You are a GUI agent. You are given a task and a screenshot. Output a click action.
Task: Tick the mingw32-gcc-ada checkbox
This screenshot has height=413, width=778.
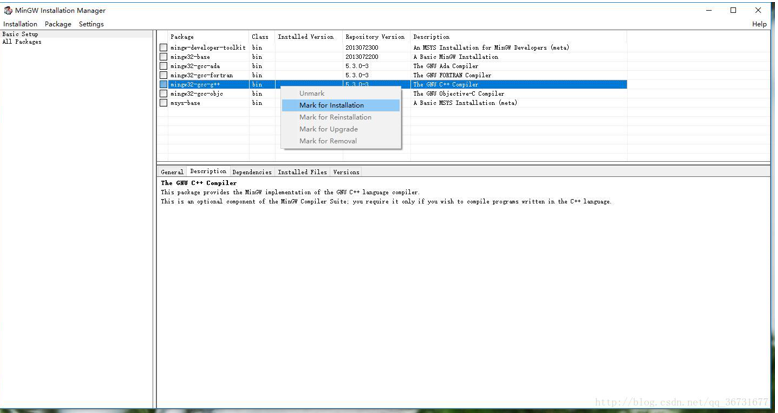click(163, 66)
